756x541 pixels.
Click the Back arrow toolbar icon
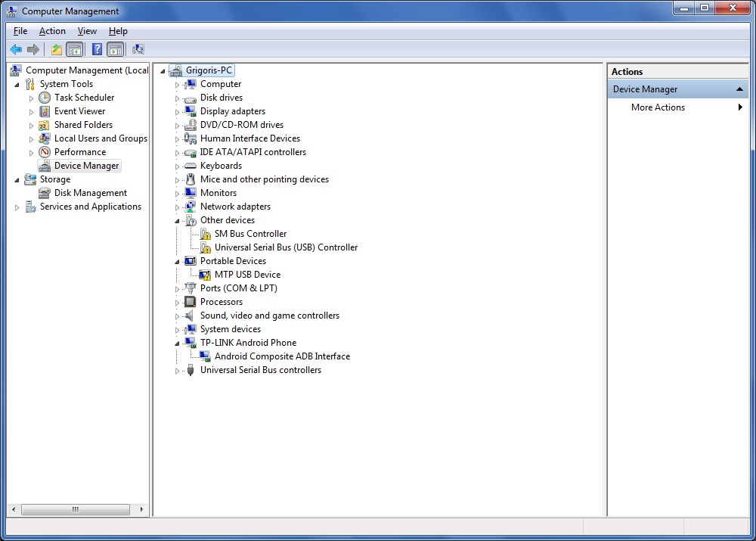[16, 50]
